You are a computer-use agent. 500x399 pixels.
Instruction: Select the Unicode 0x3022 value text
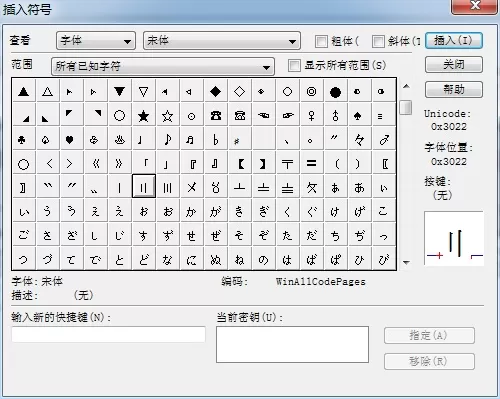[x=449, y=127]
